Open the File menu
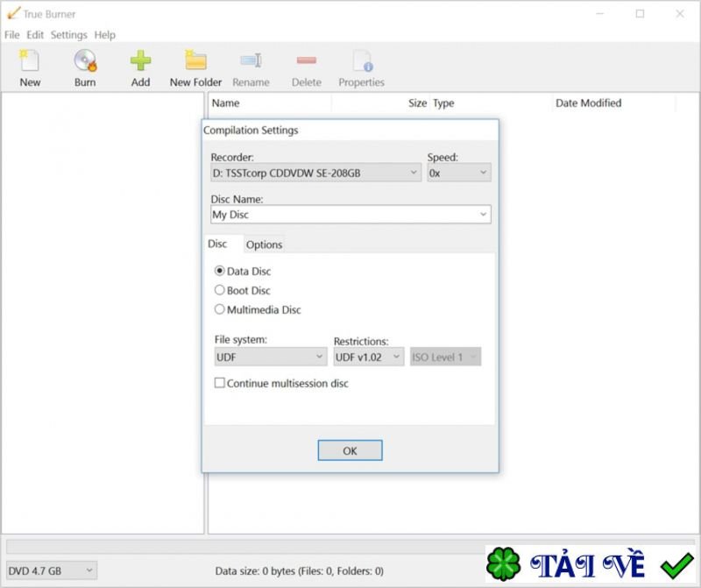 click(x=12, y=35)
